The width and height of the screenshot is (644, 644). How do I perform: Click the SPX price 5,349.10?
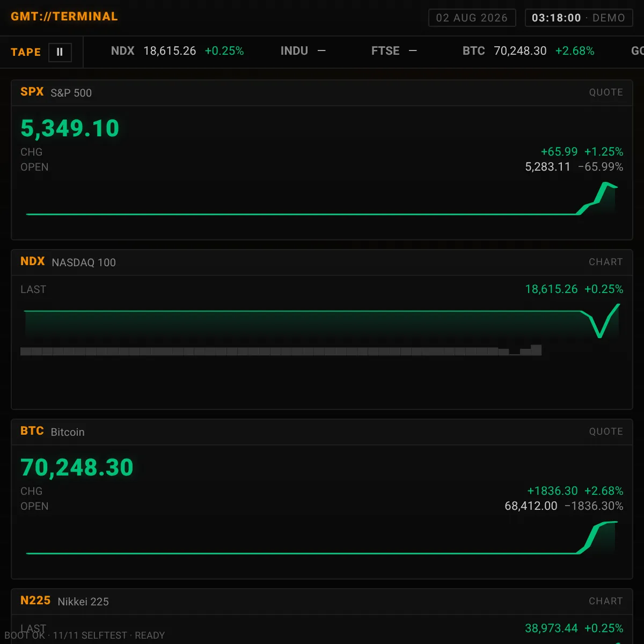(70, 128)
